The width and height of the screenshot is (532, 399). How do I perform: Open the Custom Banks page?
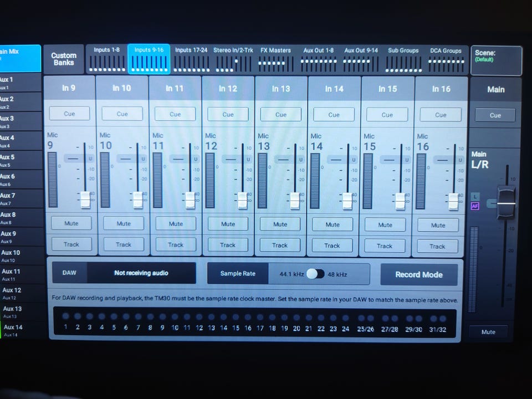[x=63, y=59]
